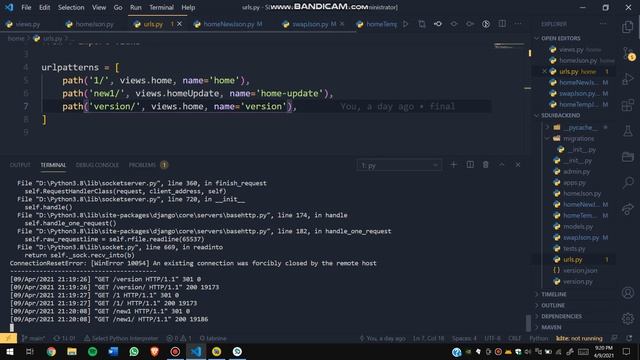Kill terminal with trash icon

coord(485,165)
